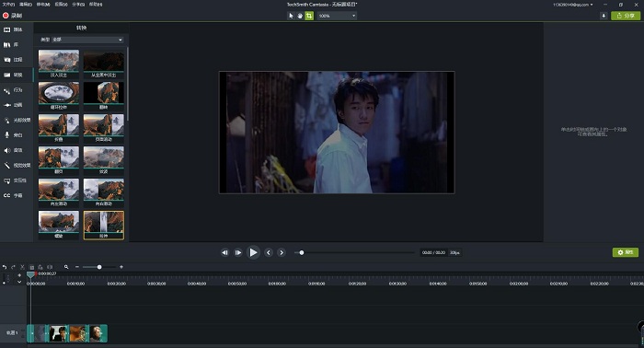
Task: Zoom out the timeline with minus button
Action: pos(76,267)
